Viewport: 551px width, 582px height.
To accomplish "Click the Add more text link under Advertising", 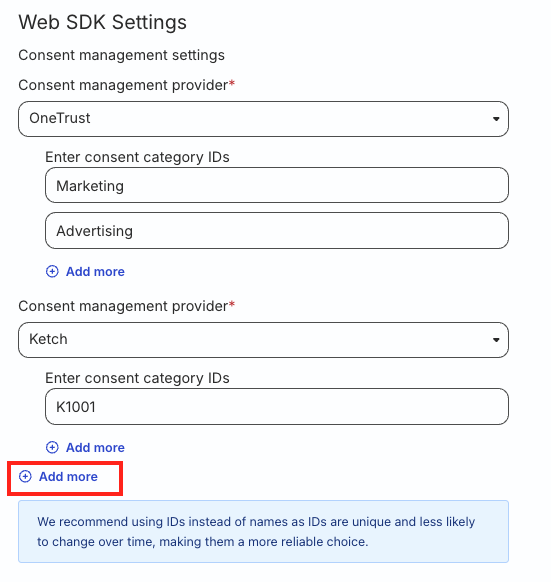I will point(95,272).
